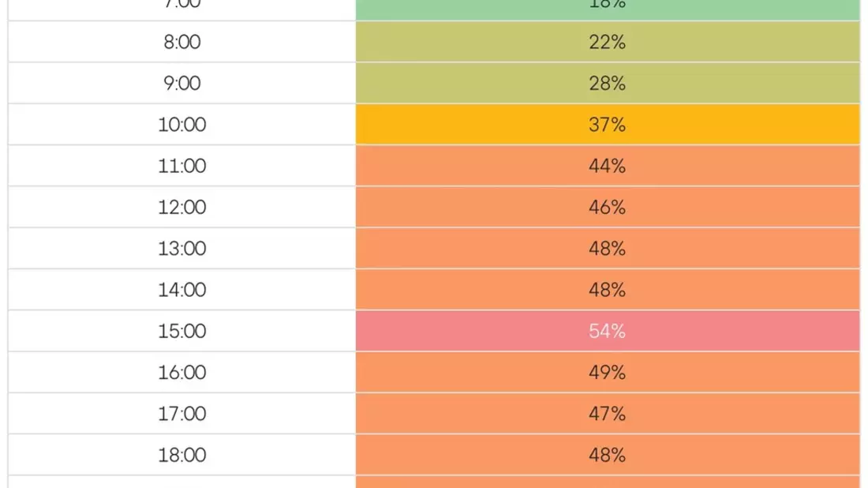Select the 44% value cell
The height and width of the screenshot is (488, 868).
(608, 166)
